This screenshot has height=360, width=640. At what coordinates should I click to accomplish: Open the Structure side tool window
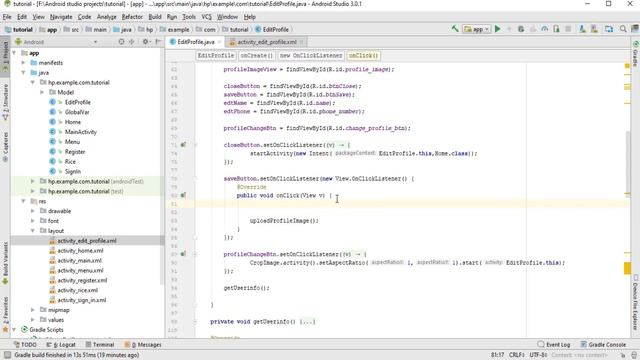(x=5, y=102)
